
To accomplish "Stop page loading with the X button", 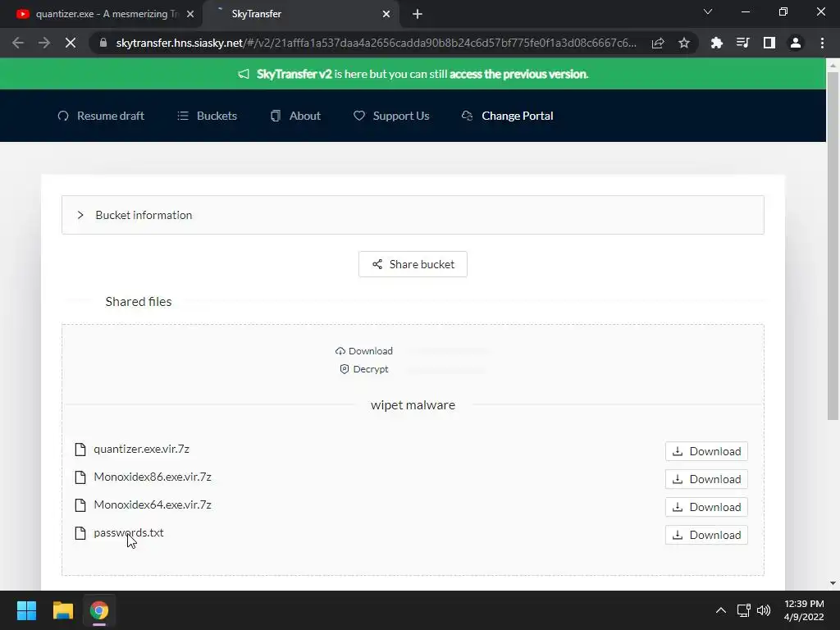I will [71, 43].
